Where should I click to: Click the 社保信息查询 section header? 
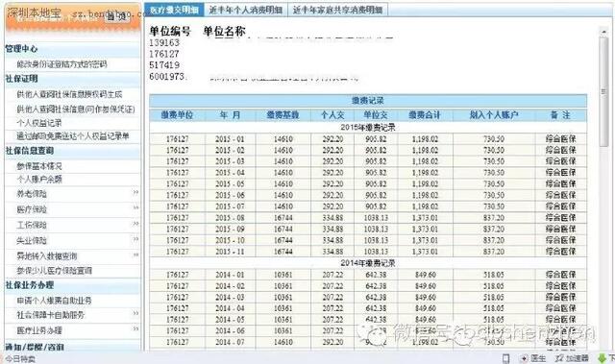(x=29, y=151)
